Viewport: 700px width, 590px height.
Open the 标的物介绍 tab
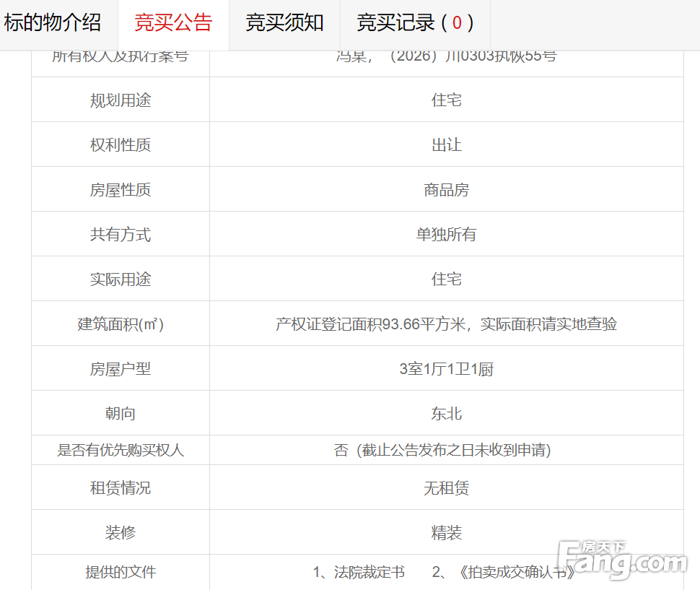(x=53, y=23)
